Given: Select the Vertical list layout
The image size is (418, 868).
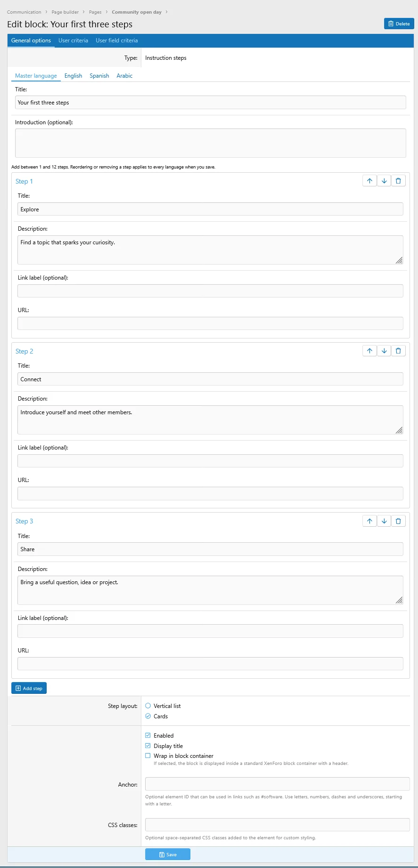Looking at the screenshot, I should coord(148,706).
